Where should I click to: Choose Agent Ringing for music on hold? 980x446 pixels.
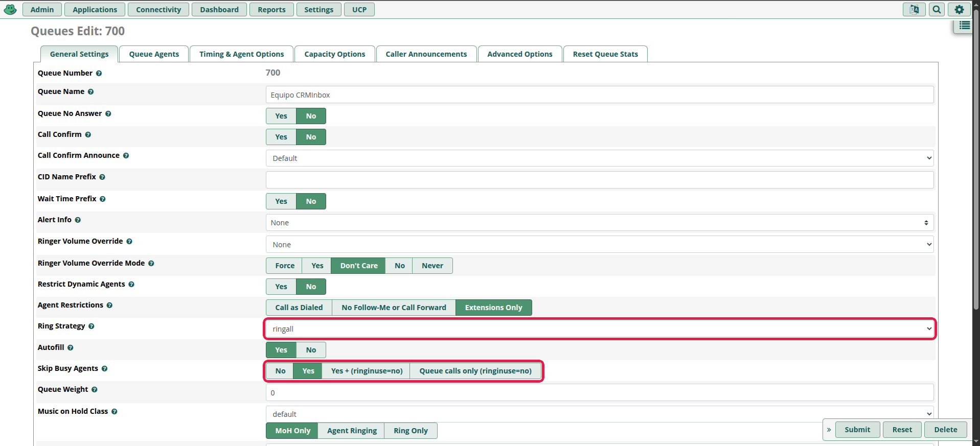352,431
